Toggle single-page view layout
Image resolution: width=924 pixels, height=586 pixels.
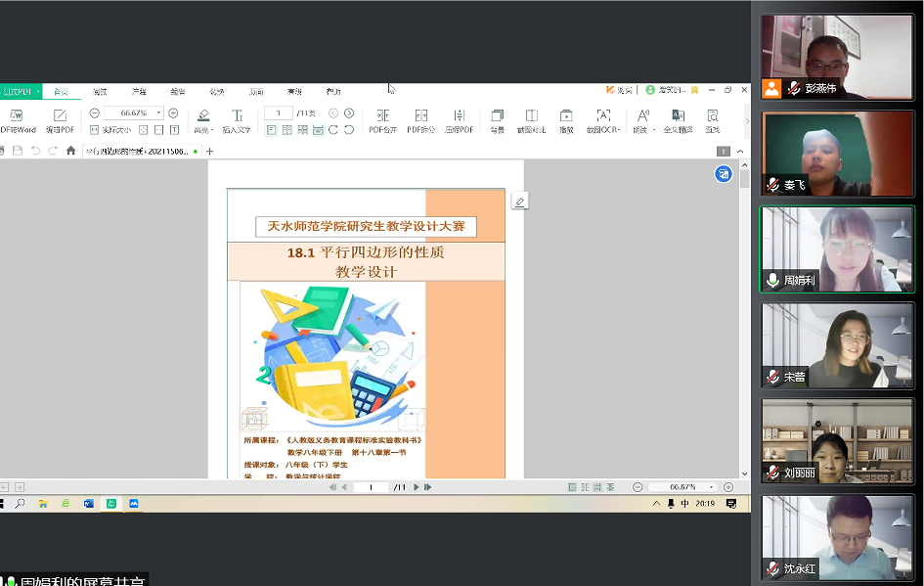pyautogui.click(x=272, y=129)
